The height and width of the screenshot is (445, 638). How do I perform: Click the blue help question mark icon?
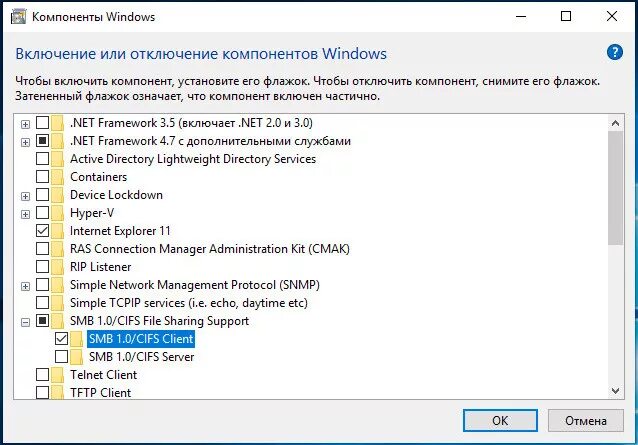click(x=615, y=52)
